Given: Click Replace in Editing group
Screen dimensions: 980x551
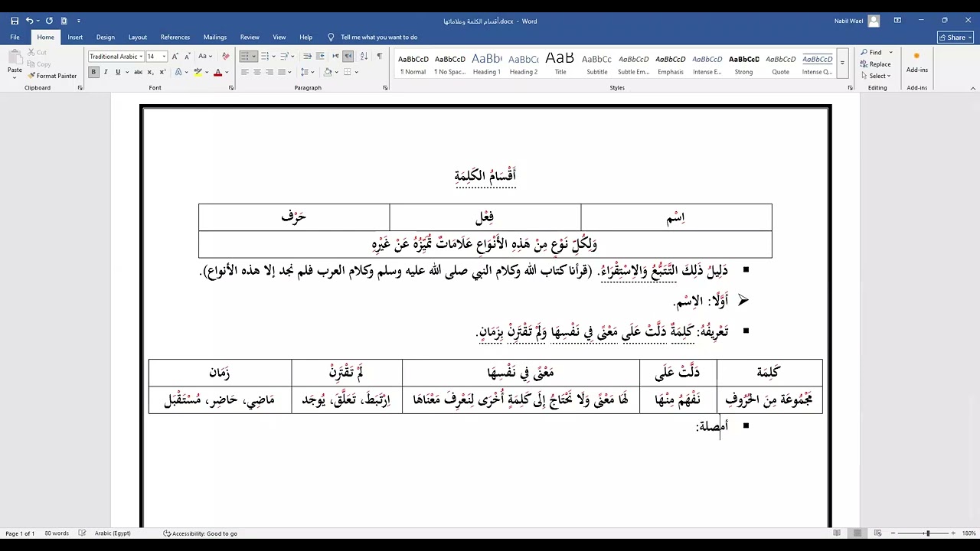Looking at the screenshot, I should [875, 64].
